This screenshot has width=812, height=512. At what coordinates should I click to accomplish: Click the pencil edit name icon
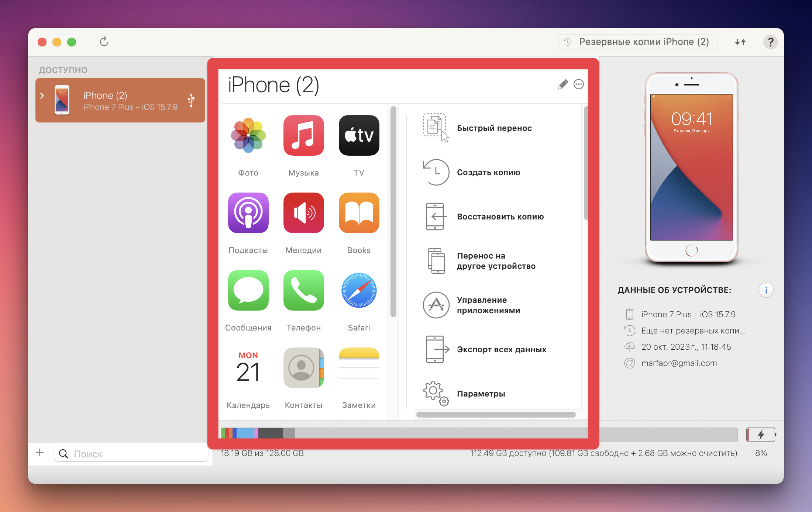[563, 84]
